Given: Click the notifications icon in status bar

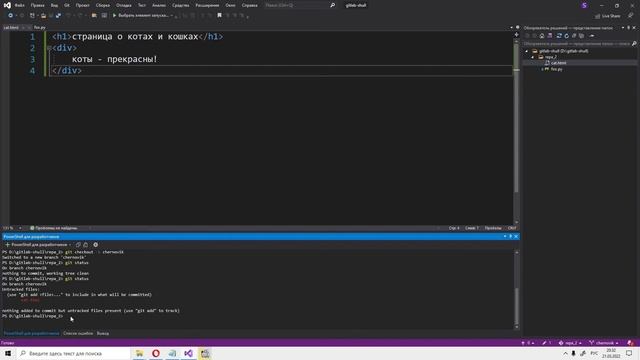Looking at the screenshot, I should (x=631, y=343).
